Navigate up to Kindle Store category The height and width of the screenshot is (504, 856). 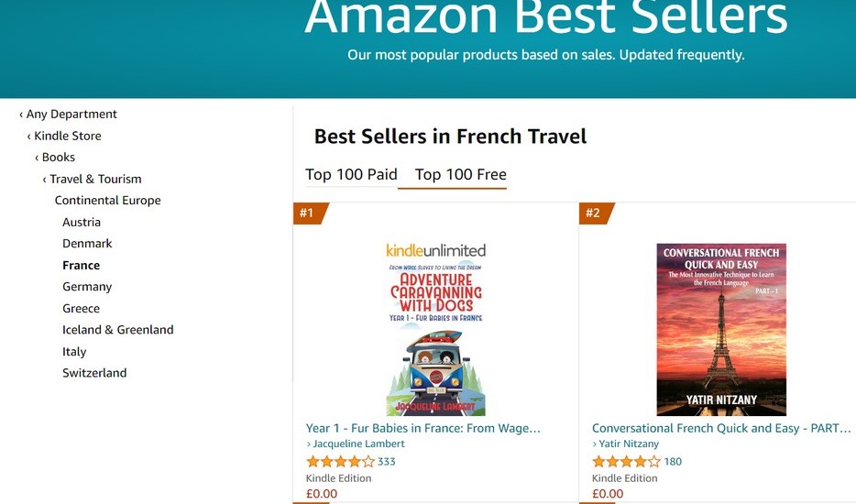tap(68, 136)
